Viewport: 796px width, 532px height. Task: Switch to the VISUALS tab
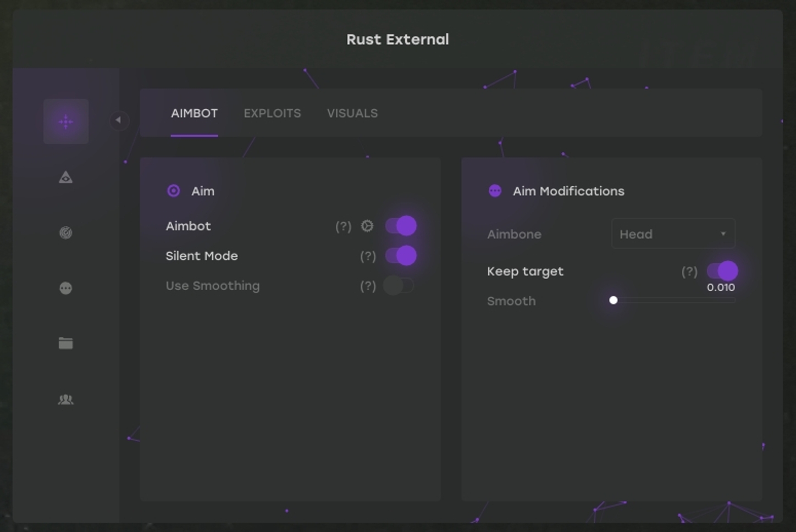[352, 113]
